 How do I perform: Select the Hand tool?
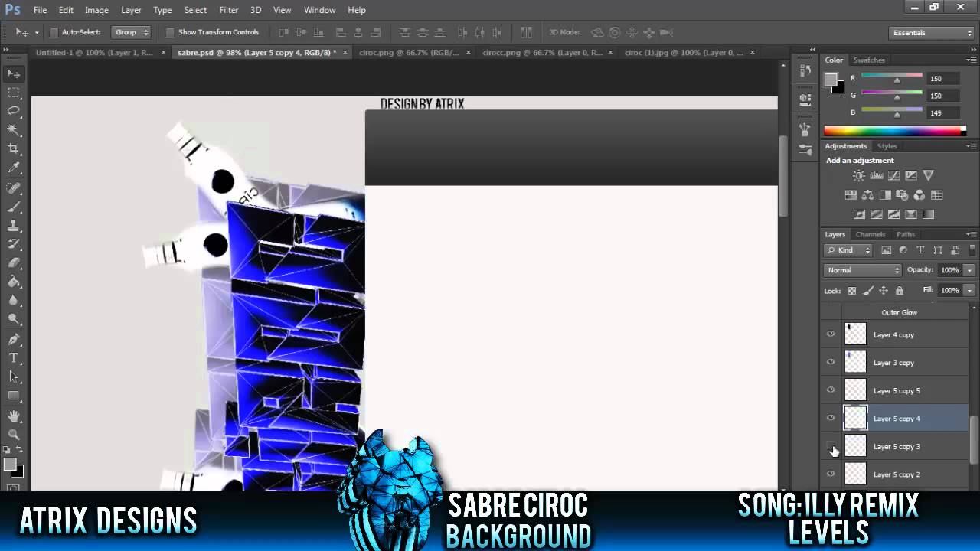click(14, 416)
